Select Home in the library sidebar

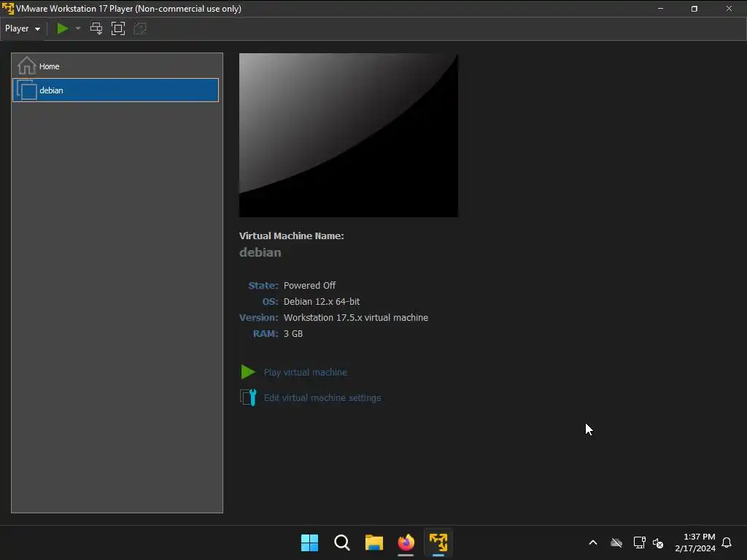[115, 66]
